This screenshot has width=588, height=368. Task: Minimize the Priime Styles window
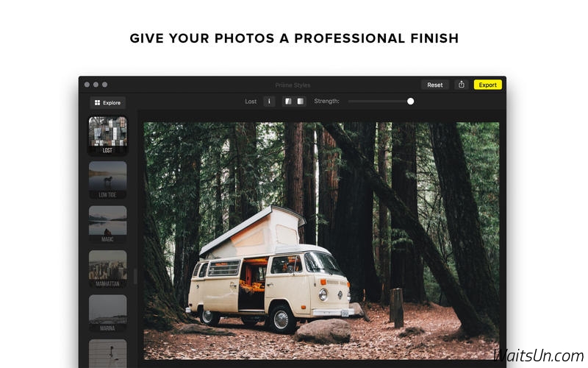96,85
